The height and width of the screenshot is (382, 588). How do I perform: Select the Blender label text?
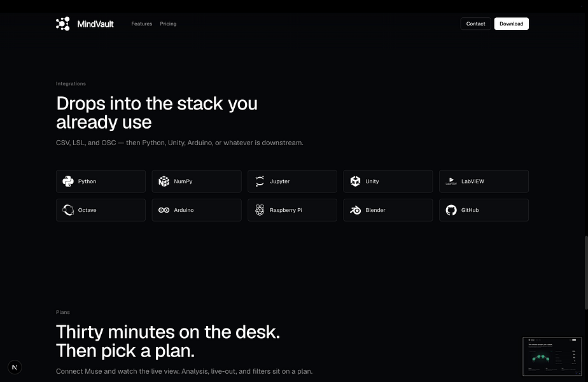tap(375, 210)
